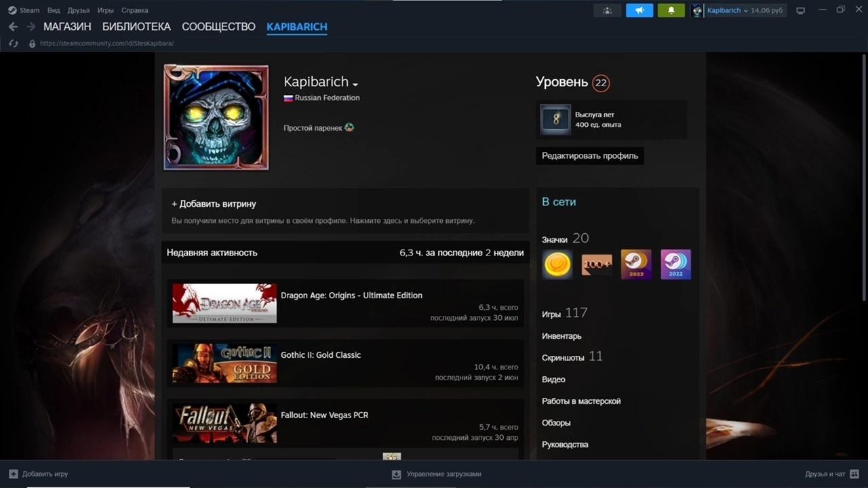Open the Инвентарь link
Image resolution: width=868 pixels, height=488 pixels.
point(561,336)
